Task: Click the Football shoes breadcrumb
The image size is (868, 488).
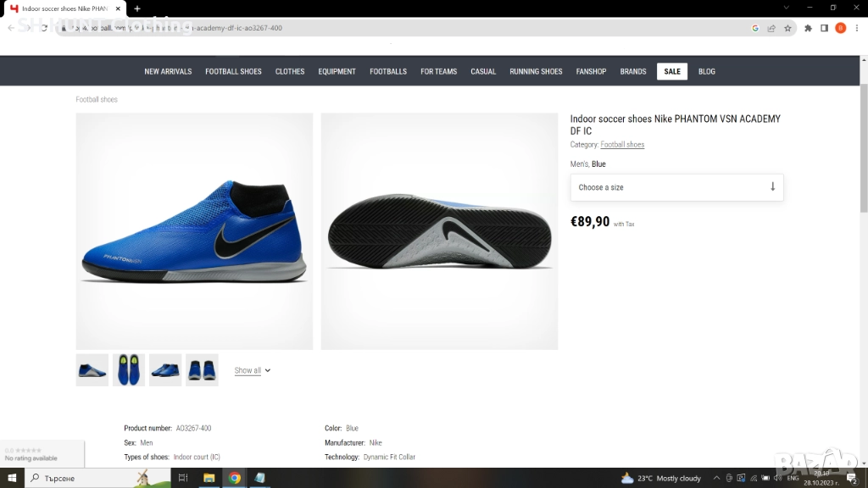Action: pos(97,100)
